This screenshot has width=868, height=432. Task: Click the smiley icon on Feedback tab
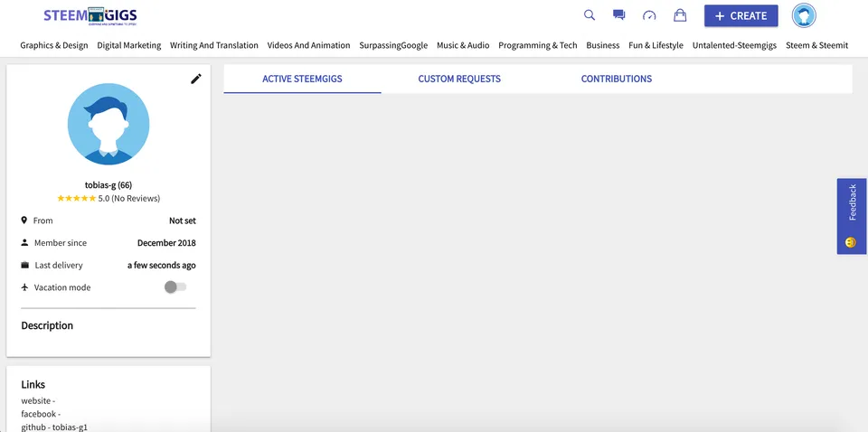click(x=851, y=242)
